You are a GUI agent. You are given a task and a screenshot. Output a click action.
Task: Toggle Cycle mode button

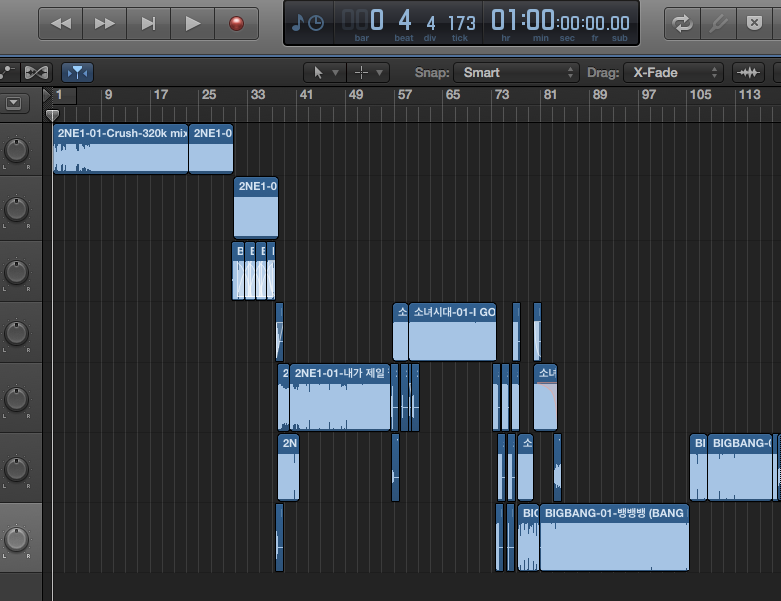682,23
